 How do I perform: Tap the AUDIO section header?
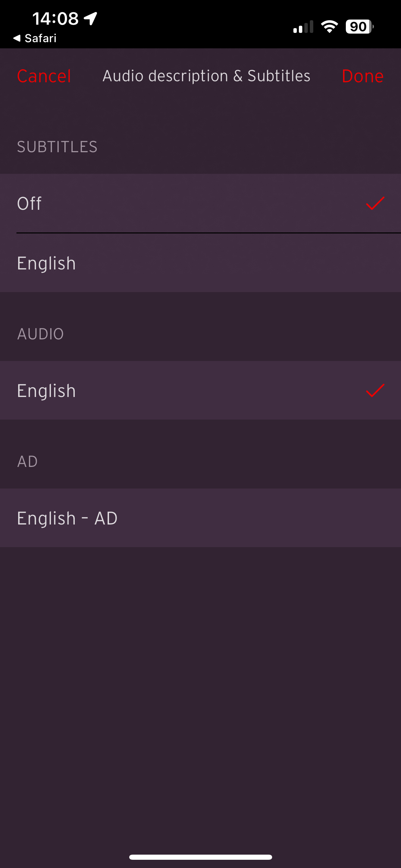pos(40,334)
